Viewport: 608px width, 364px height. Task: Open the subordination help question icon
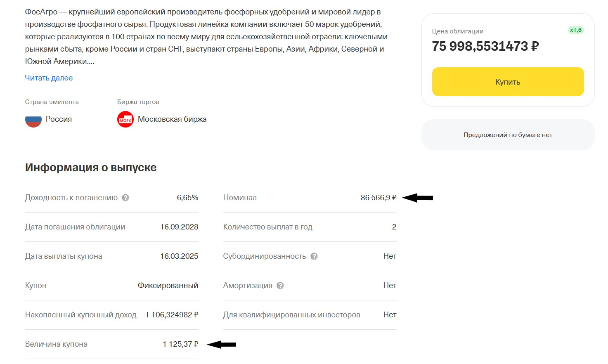pos(314,256)
